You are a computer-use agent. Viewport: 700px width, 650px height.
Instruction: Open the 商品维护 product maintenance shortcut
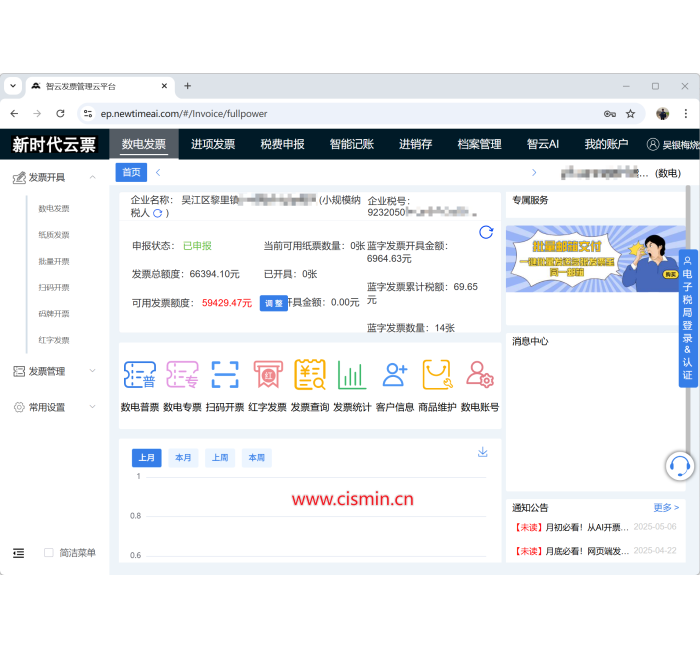click(437, 386)
